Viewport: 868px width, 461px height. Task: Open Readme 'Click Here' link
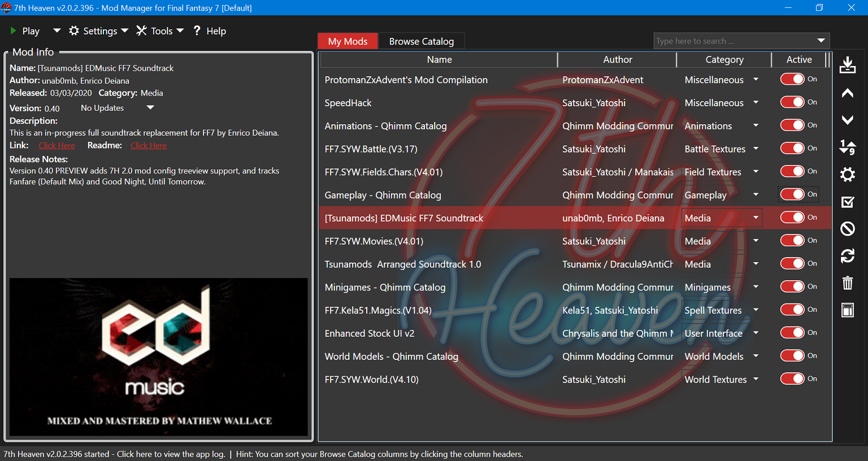click(x=149, y=145)
